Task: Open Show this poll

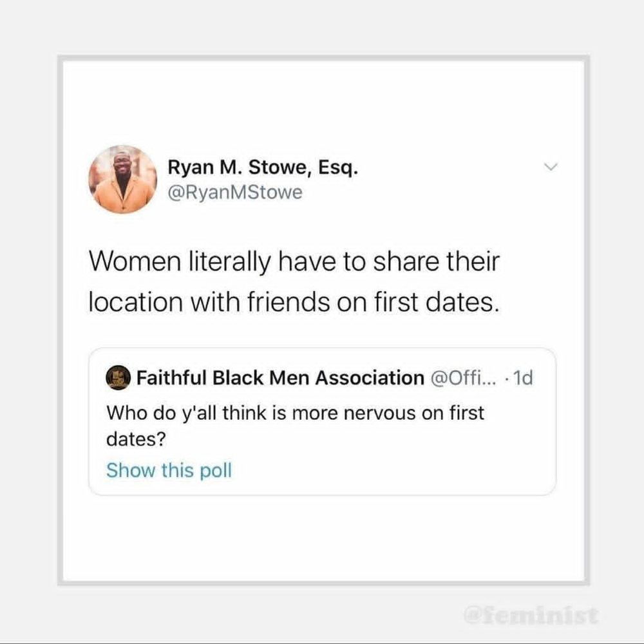Action: coord(169,470)
